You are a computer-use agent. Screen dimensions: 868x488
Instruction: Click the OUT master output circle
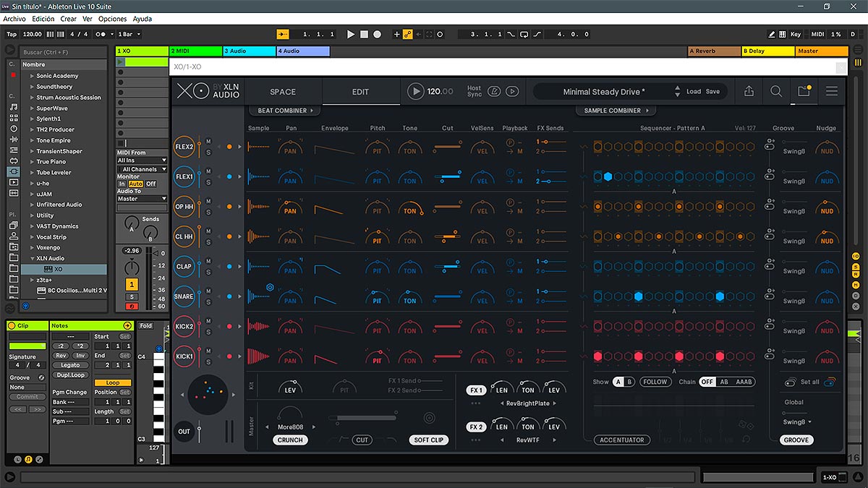pyautogui.click(x=184, y=432)
